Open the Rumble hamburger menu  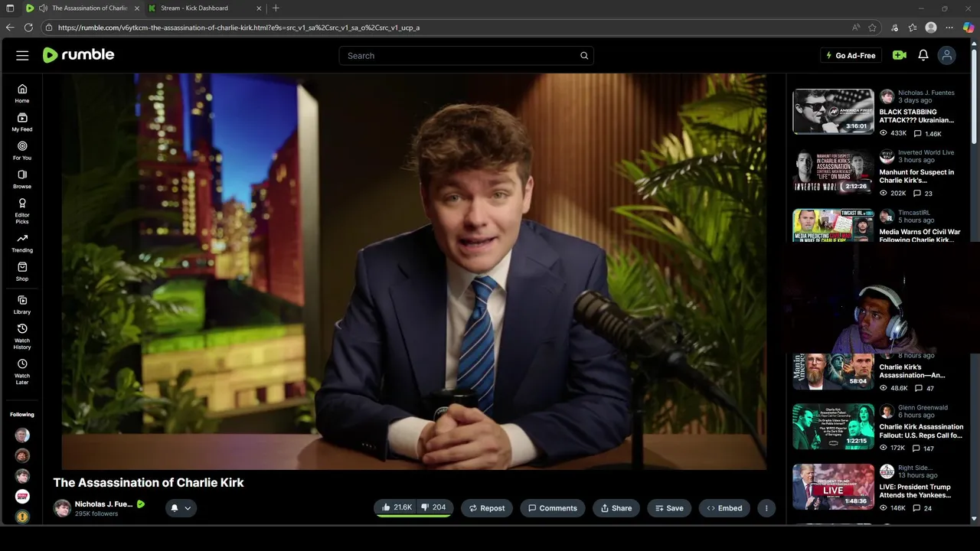pos(22,55)
